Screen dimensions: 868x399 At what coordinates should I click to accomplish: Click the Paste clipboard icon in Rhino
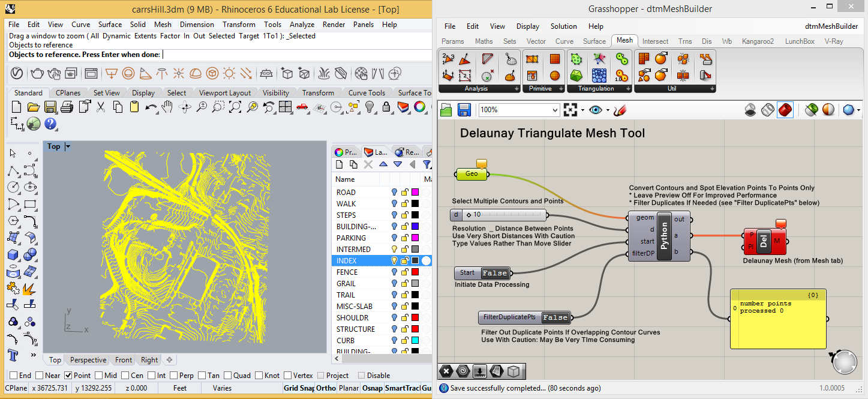[x=134, y=107]
